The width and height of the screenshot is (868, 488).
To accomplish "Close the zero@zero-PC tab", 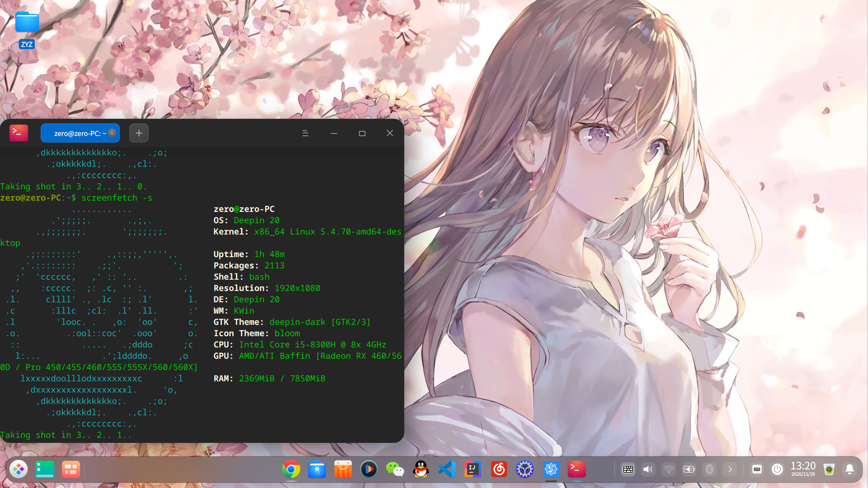I will [112, 133].
